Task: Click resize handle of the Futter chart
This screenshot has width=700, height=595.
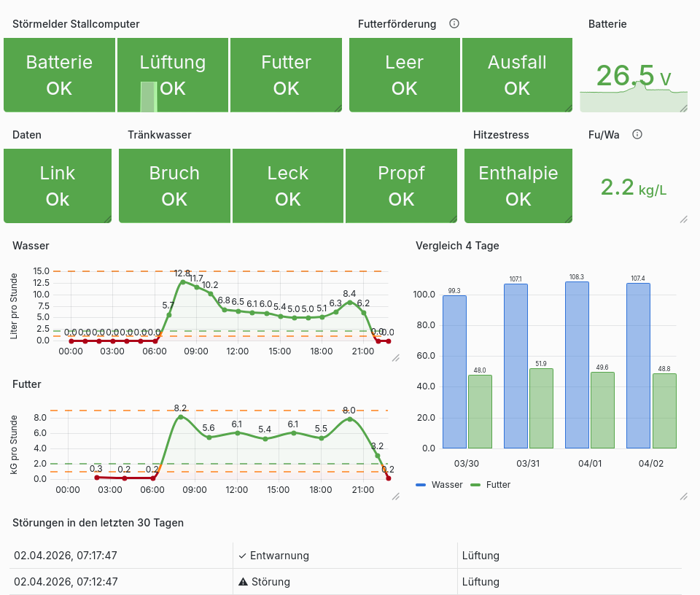Action: pos(395,496)
